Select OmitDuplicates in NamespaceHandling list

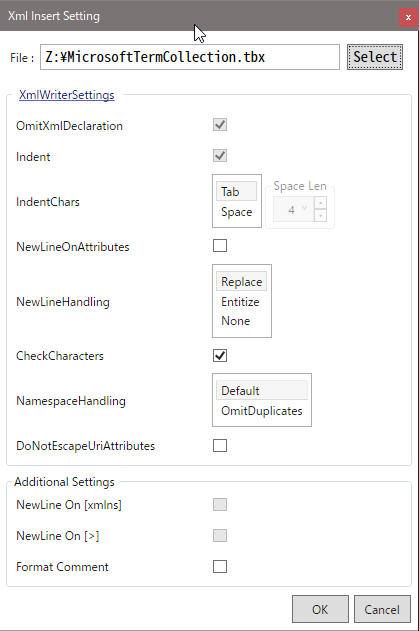262,410
